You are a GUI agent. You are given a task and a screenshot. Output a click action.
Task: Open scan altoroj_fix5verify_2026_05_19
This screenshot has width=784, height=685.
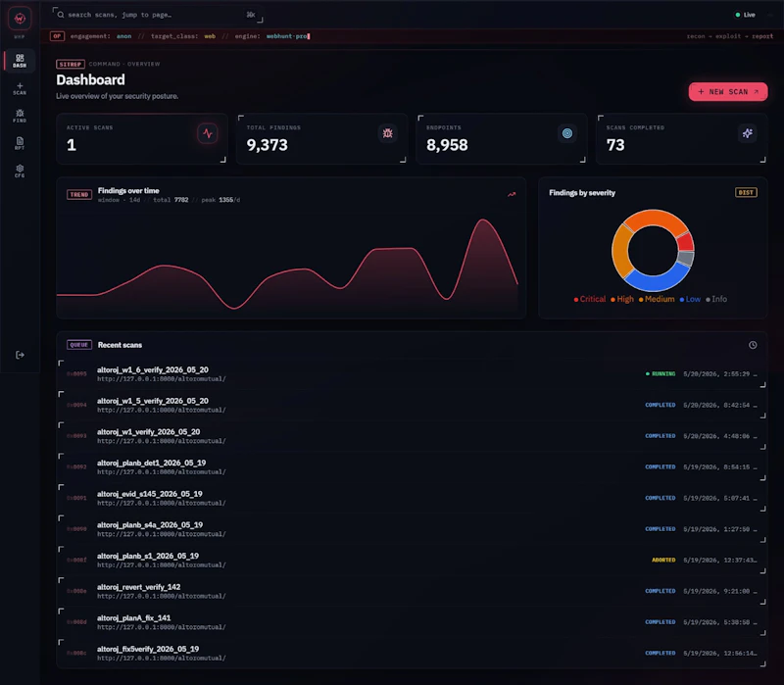[412, 653]
